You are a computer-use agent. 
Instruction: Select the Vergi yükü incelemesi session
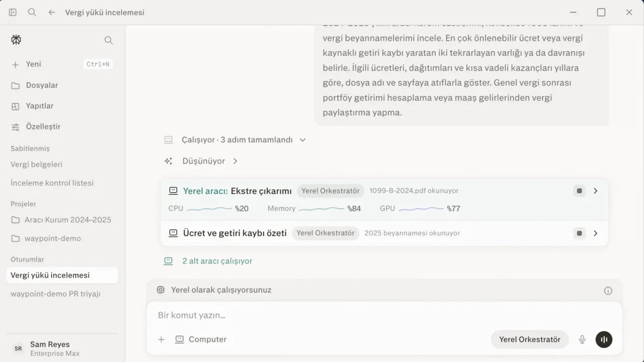click(62, 275)
